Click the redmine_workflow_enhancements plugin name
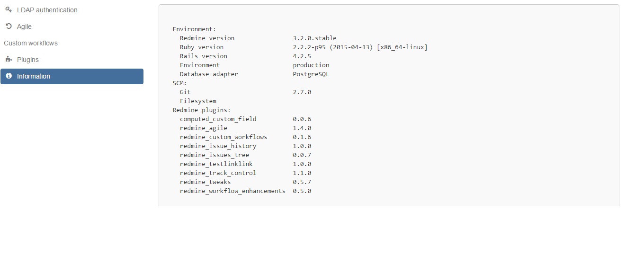This screenshot has height=265, width=644. coord(233,191)
